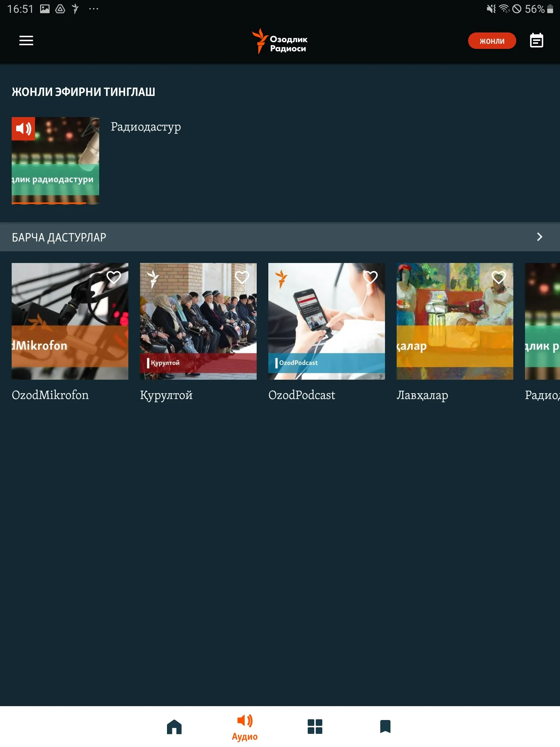Tap the do-not-disturb status icon

click(517, 9)
